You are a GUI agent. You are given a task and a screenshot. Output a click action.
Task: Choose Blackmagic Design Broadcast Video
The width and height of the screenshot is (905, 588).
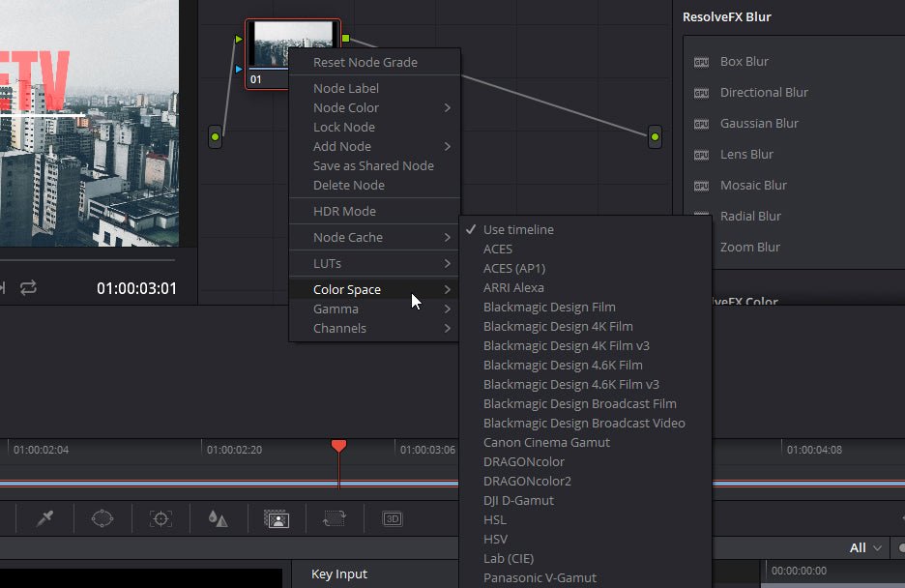click(585, 423)
